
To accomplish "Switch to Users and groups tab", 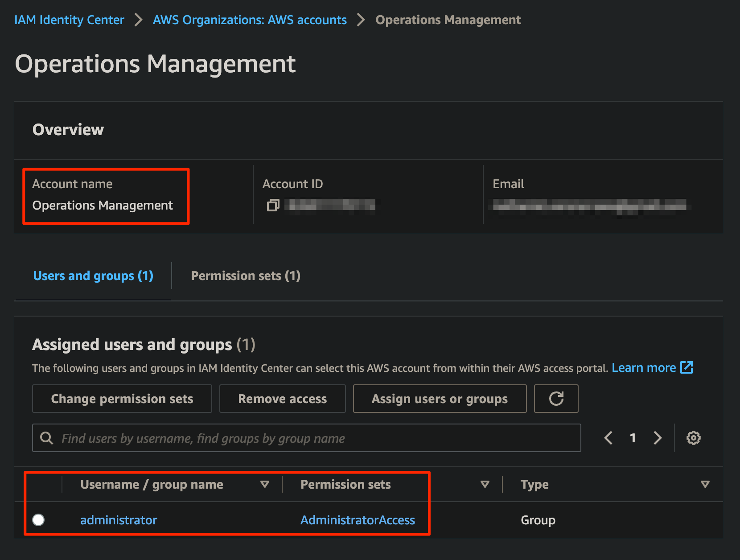I will (x=93, y=276).
